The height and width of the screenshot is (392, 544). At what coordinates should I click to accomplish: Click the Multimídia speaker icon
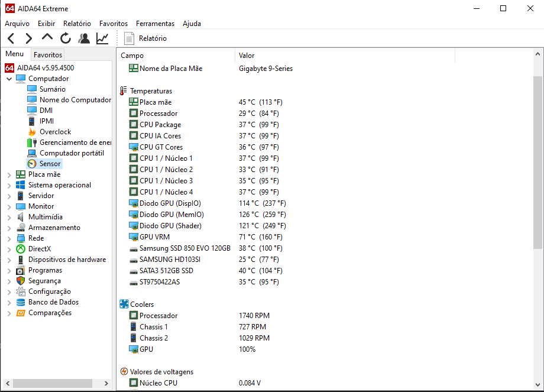click(x=21, y=217)
